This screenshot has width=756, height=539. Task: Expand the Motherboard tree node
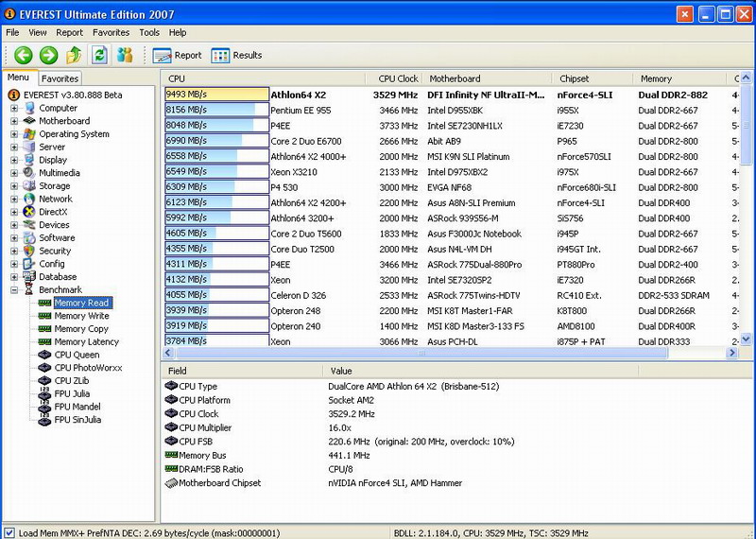(14, 121)
